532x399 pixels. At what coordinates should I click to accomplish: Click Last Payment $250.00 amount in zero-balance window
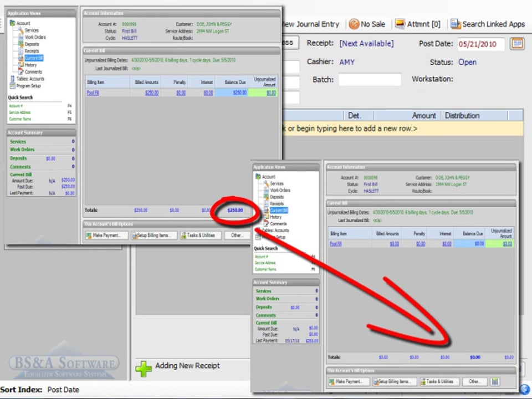[x=312, y=341]
